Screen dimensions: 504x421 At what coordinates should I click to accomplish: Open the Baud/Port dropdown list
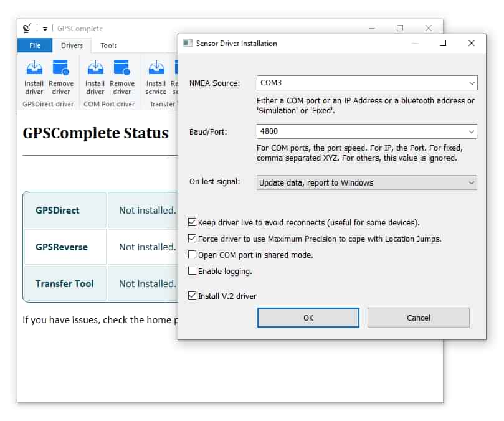(472, 131)
